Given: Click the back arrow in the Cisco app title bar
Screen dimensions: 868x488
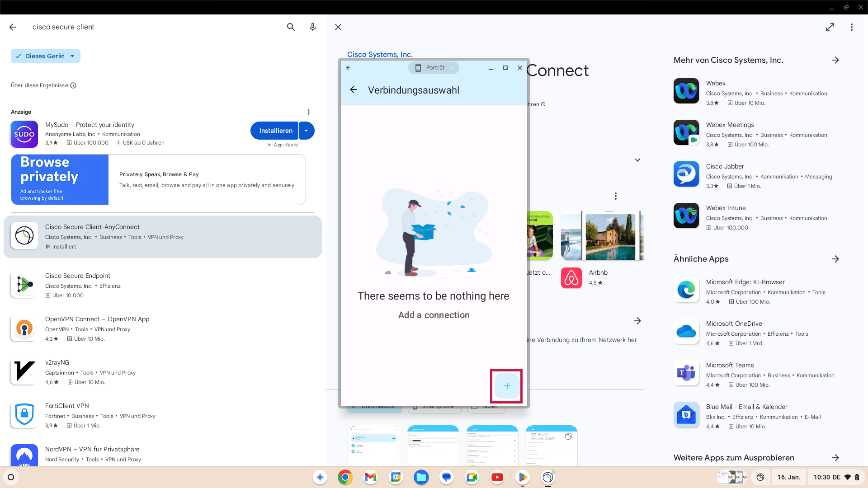Looking at the screenshot, I should [348, 68].
